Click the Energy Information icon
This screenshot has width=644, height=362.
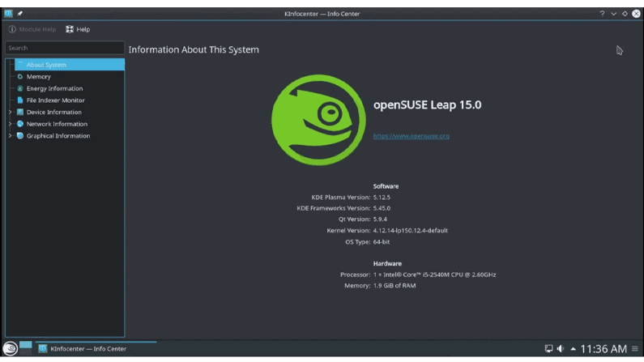coord(19,88)
